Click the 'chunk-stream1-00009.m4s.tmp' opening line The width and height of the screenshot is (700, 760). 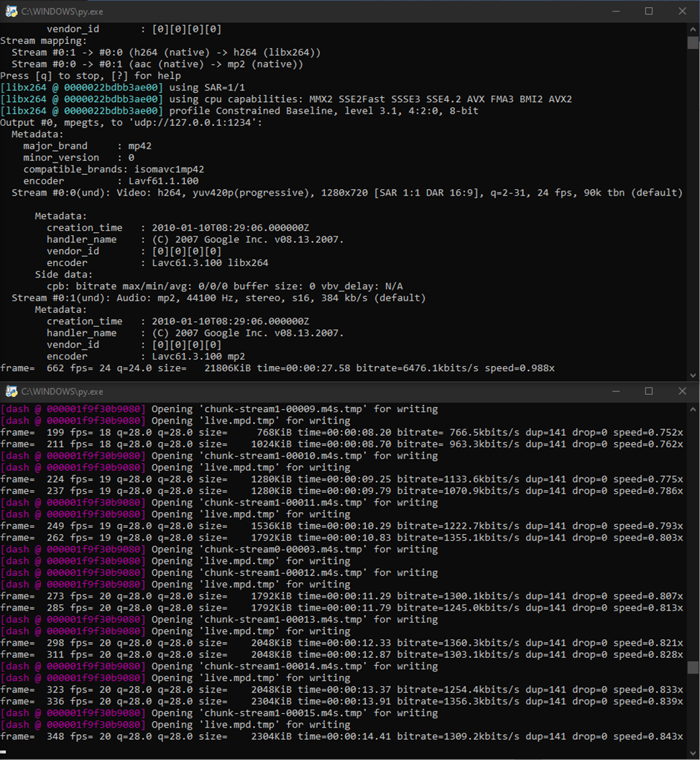tap(219, 409)
